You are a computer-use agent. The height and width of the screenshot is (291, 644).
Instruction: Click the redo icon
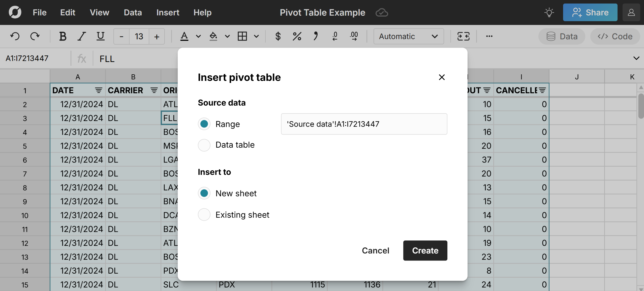[x=35, y=36]
